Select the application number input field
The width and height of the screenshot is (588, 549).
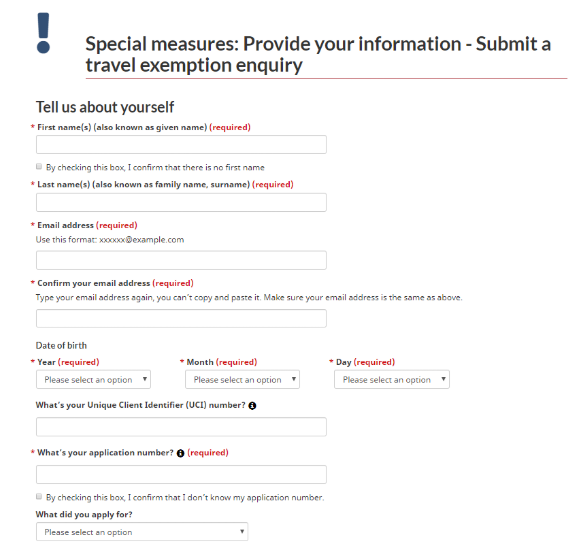pyautogui.click(x=182, y=475)
